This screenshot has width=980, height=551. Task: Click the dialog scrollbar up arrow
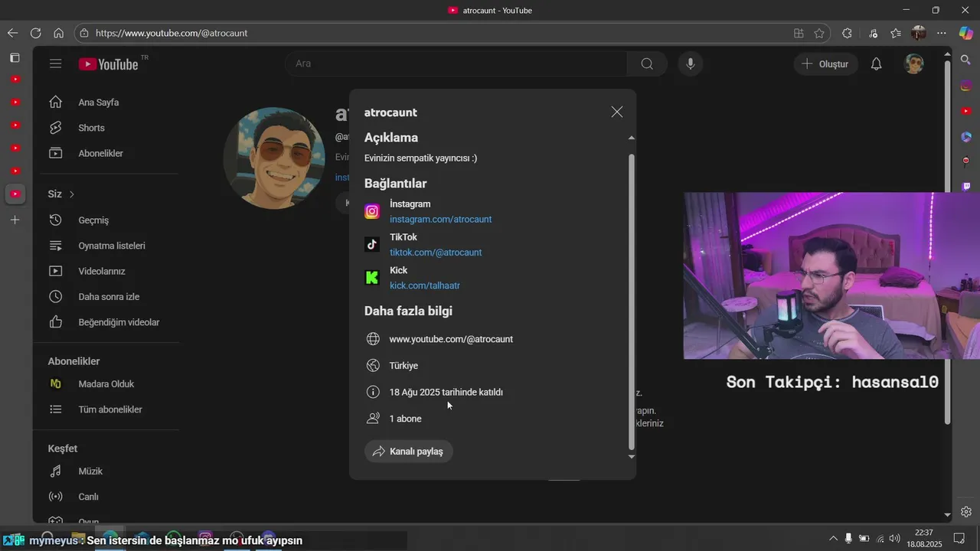point(632,138)
